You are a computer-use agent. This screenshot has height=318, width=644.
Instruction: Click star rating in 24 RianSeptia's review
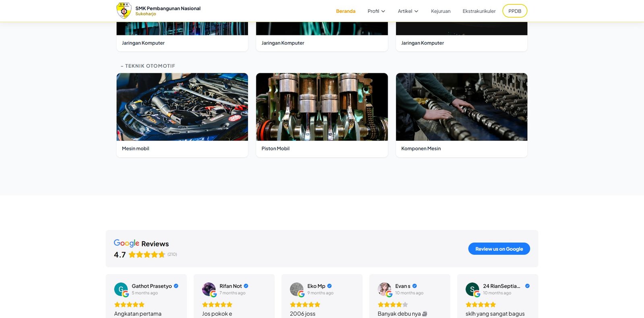[x=481, y=305]
